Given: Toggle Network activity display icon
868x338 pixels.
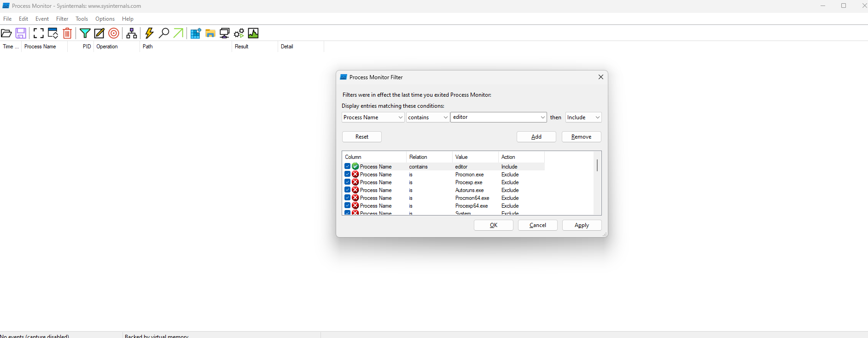Looking at the screenshot, I should tap(225, 33).
